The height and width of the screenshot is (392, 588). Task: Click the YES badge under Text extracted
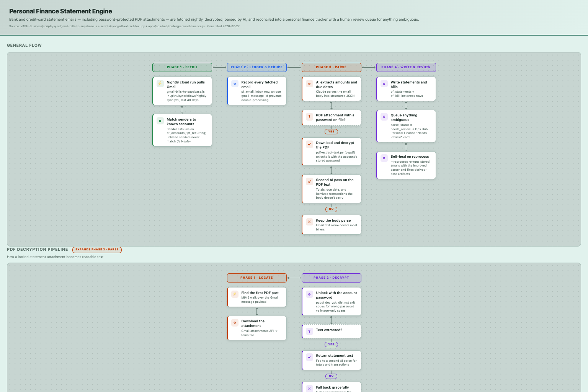point(332,345)
